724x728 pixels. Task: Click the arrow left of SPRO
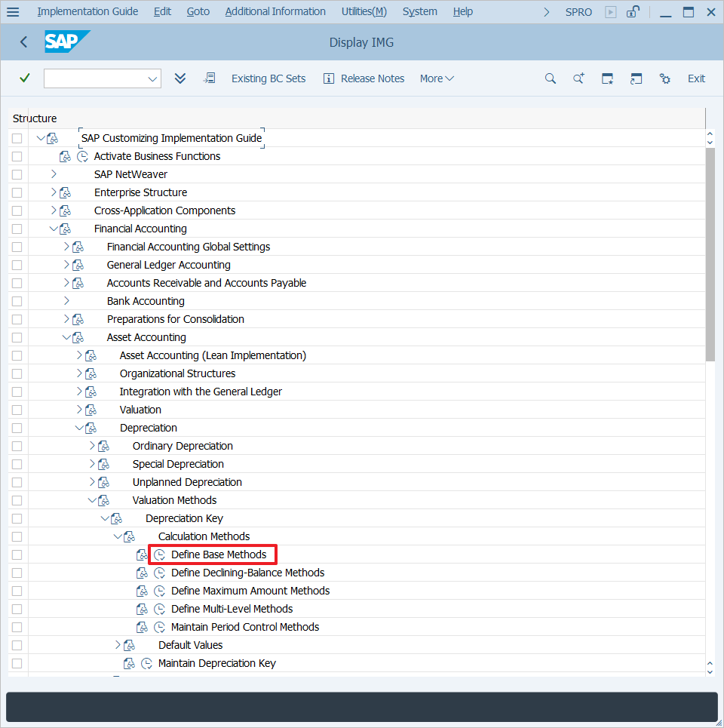click(546, 12)
